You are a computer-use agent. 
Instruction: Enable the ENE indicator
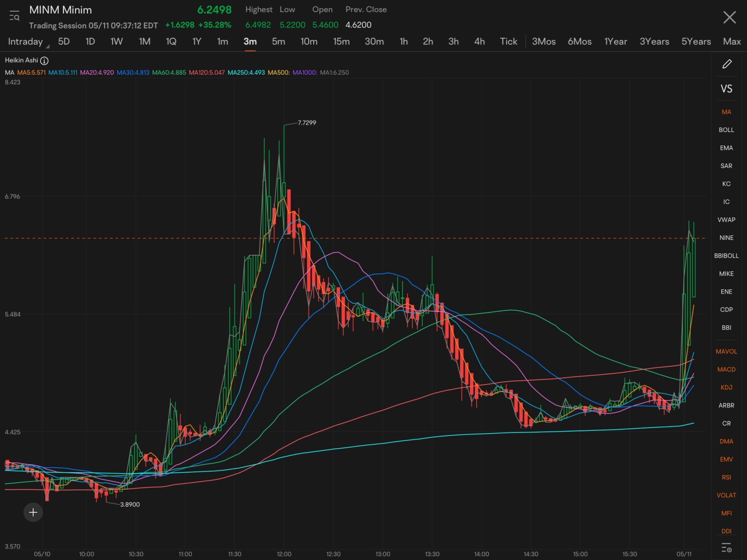point(726,292)
